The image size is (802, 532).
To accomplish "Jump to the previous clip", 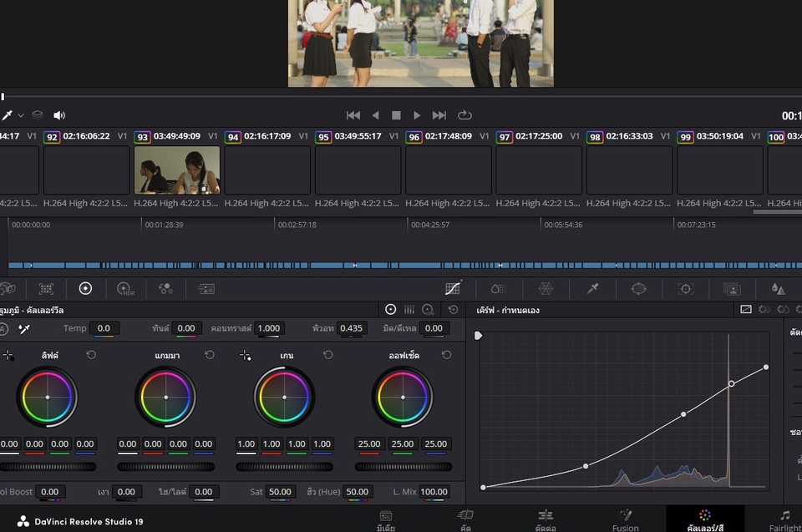I will pos(353,115).
